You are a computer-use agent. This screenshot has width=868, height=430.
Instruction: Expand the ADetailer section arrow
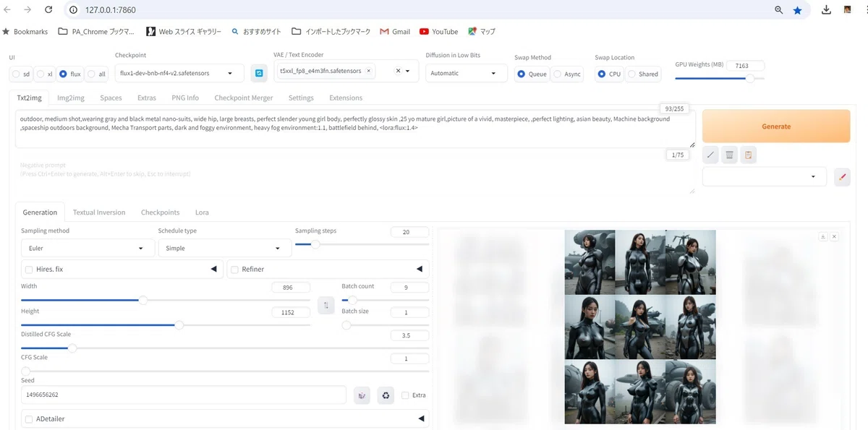(421, 418)
